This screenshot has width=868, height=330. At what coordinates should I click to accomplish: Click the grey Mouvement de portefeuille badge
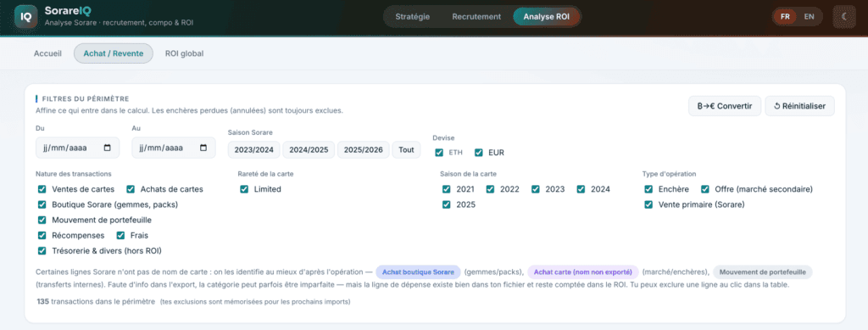click(x=762, y=271)
